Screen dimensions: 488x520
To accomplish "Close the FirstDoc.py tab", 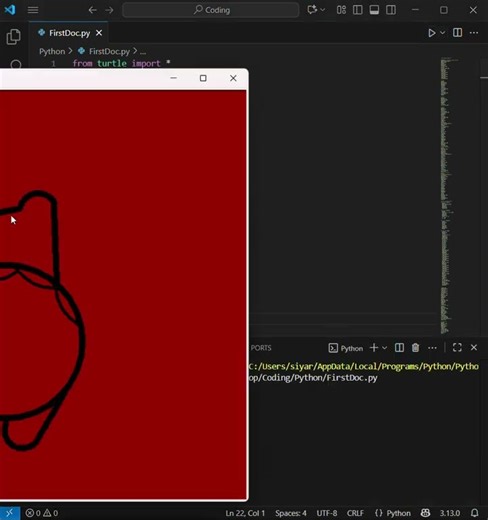I will pyautogui.click(x=99, y=33).
